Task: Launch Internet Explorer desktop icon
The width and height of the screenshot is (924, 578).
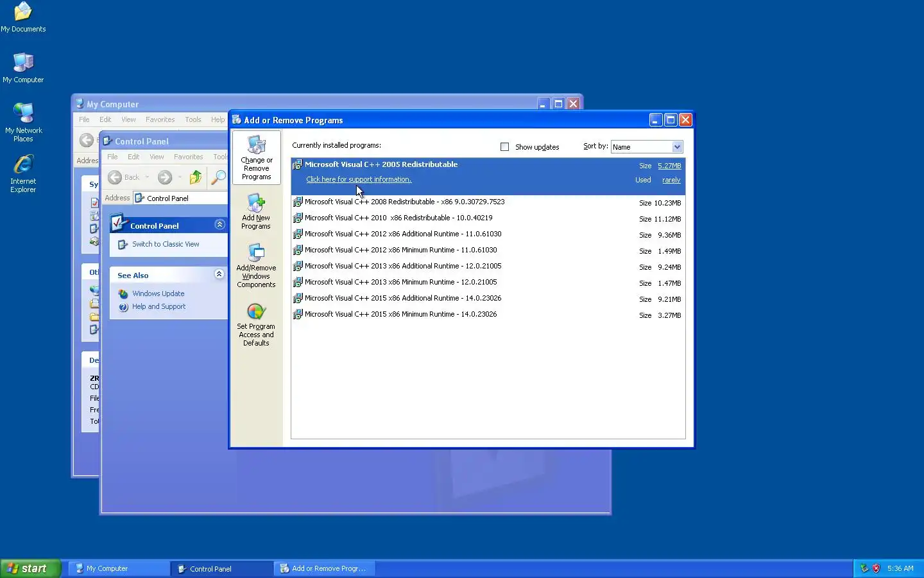Action: tap(23, 164)
